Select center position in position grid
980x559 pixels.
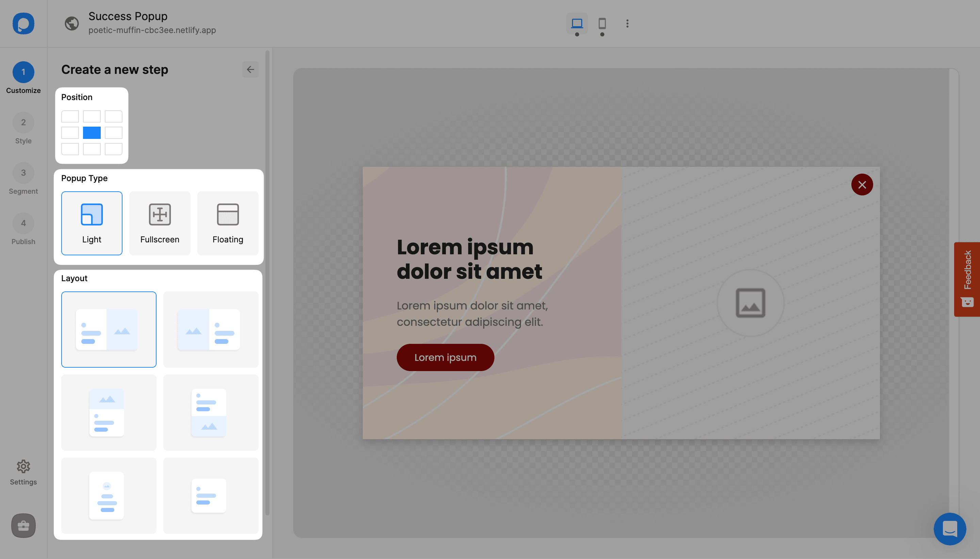[x=92, y=133]
